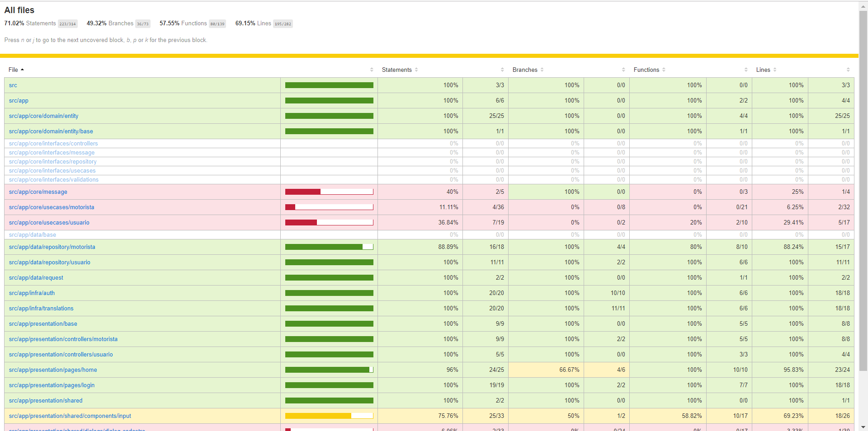Open the src folder report
868x431 pixels.
[13, 85]
